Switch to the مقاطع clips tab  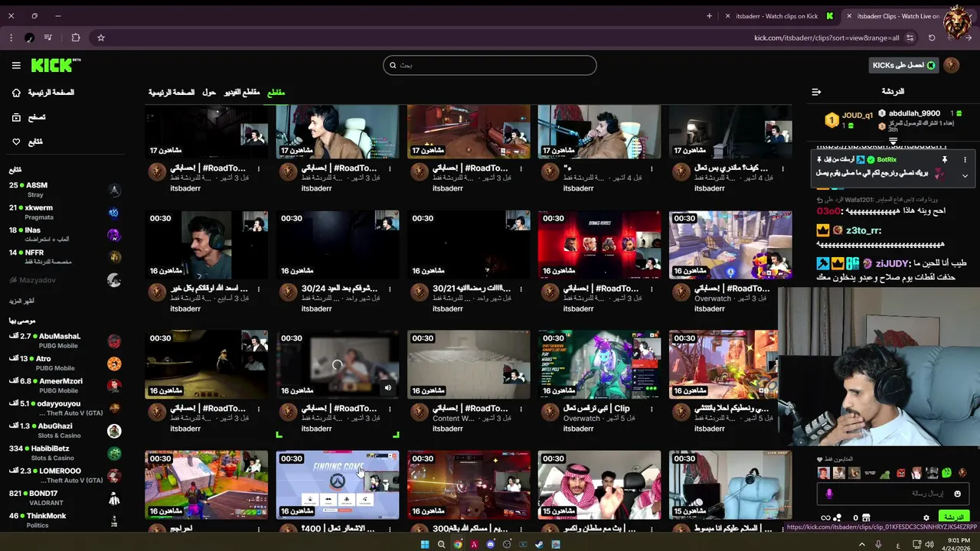(x=276, y=92)
